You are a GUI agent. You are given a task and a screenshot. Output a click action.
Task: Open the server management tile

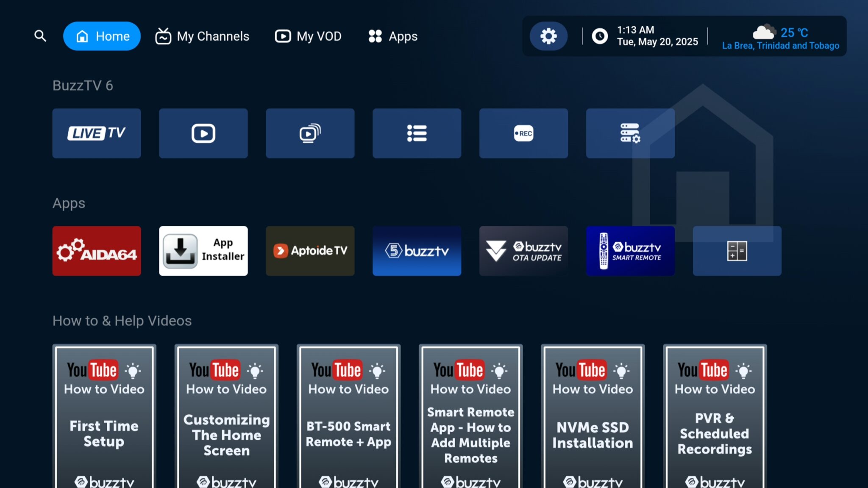(630, 133)
